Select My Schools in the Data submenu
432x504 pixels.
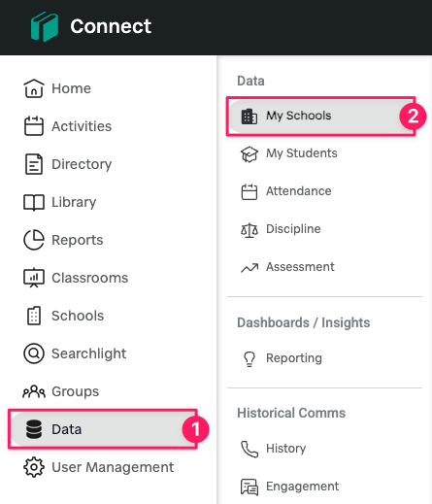[x=320, y=116]
